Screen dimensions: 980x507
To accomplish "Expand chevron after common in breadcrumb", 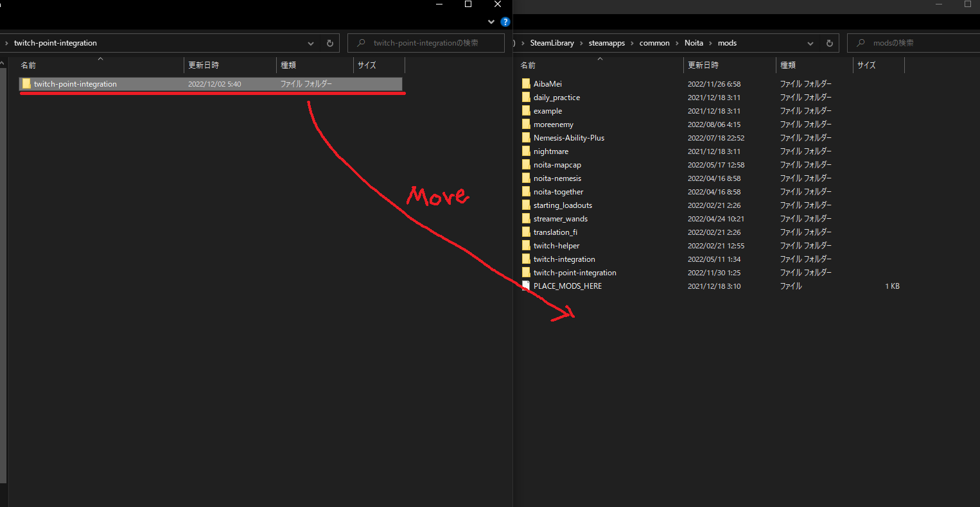I will click(677, 43).
